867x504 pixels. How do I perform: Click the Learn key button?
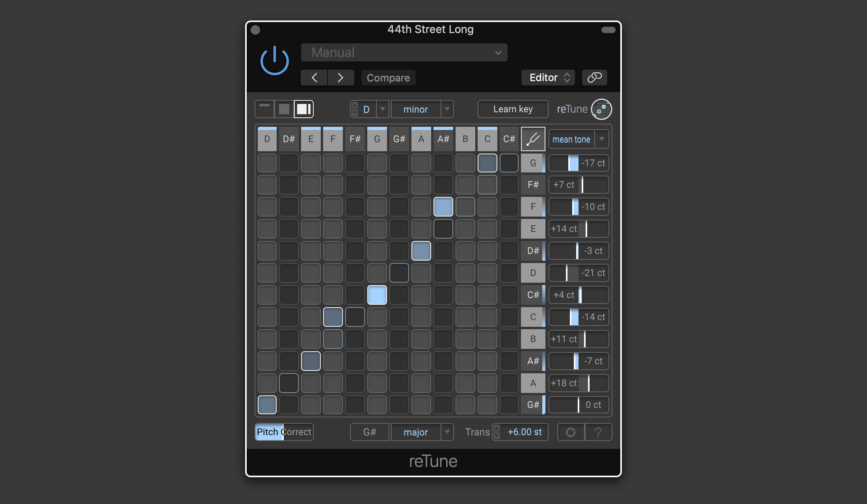pyautogui.click(x=513, y=109)
